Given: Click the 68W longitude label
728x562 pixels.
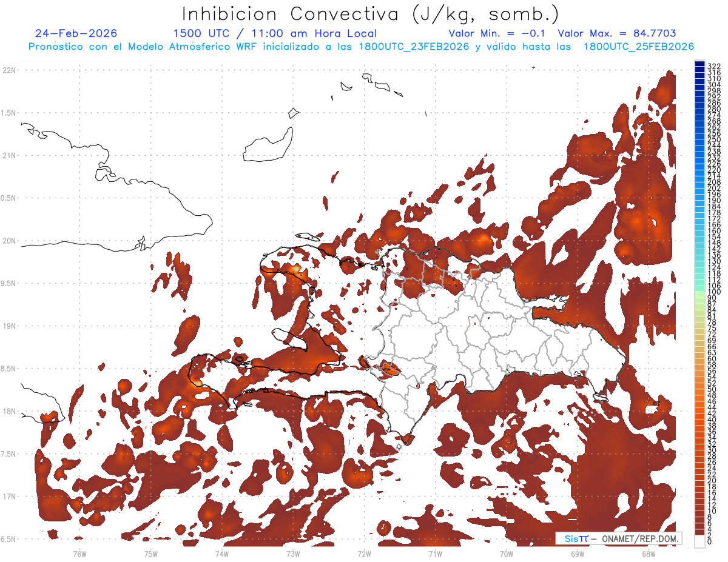Looking at the screenshot, I should tap(649, 554).
